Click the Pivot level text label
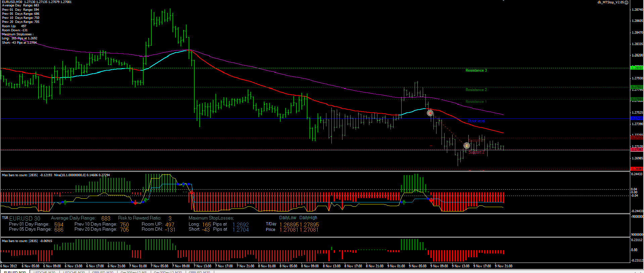The image size is (644, 273). point(476,121)
